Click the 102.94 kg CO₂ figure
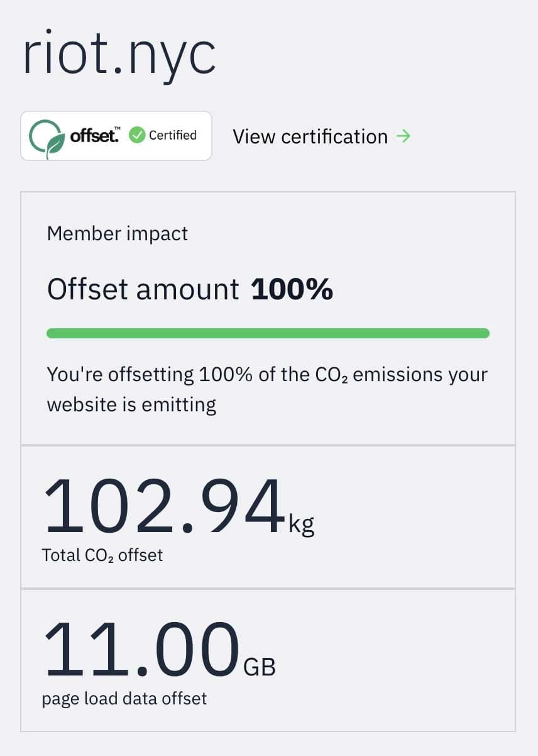This screenshot has height=756, width=538. (162, 508)
